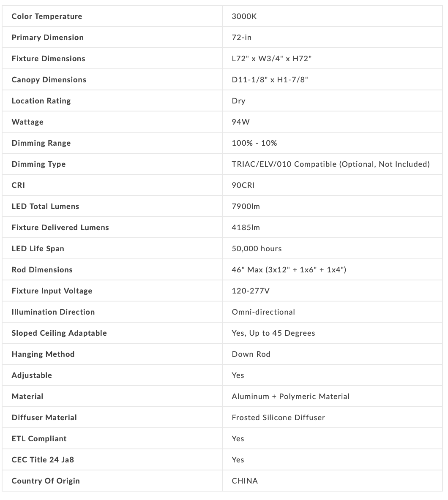Click the Down Rod hanging method value
Screen dimensions: 448x500
tap(251, 354)
